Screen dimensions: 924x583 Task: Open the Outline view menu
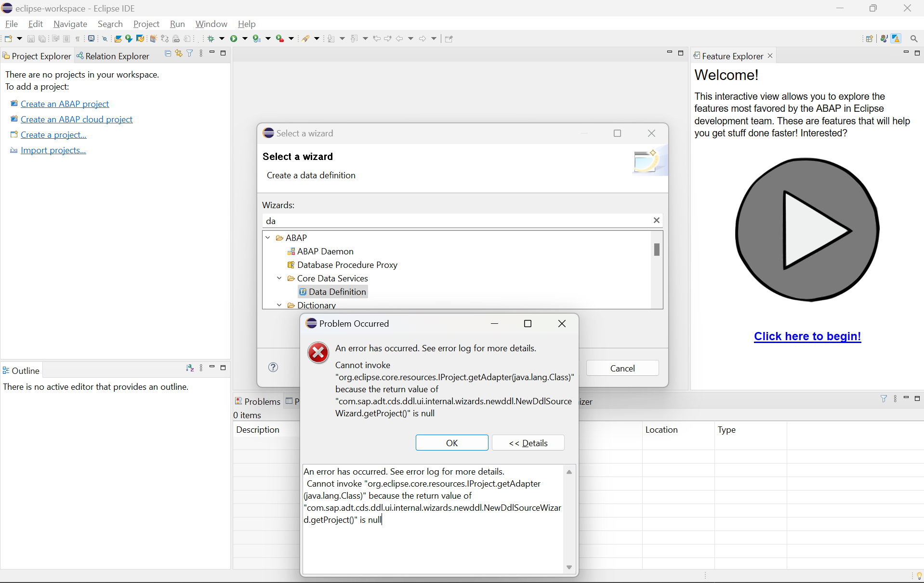[201, 368]
